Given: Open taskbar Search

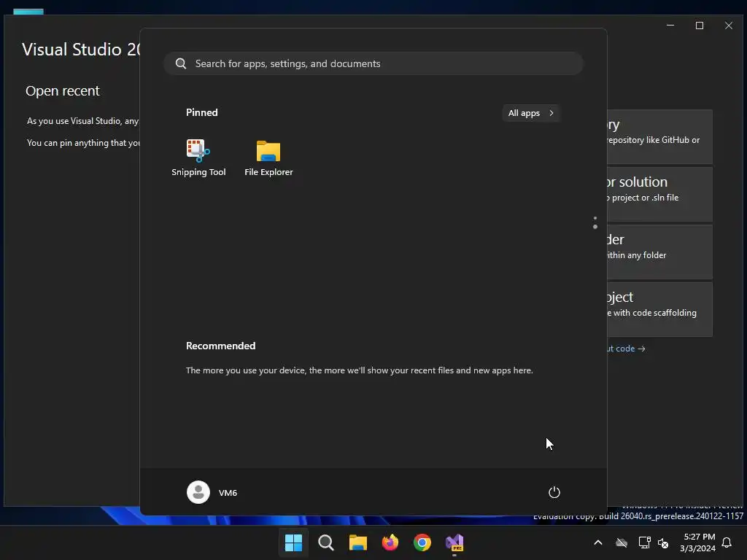Looking at the screenshot, I should point(326,542).
